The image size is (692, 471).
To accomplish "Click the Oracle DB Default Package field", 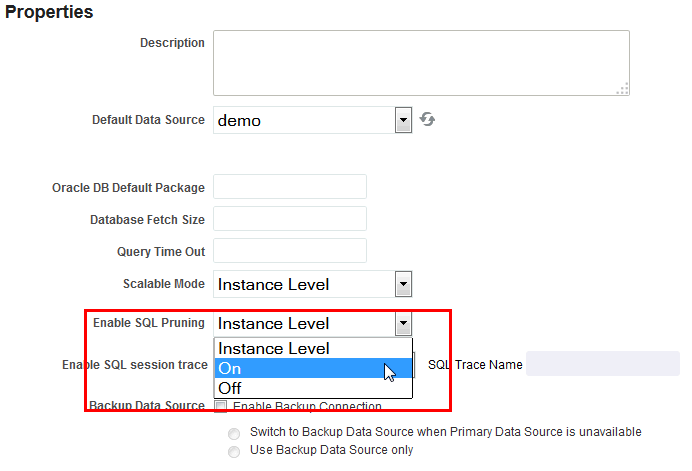I will coord(290,187).
